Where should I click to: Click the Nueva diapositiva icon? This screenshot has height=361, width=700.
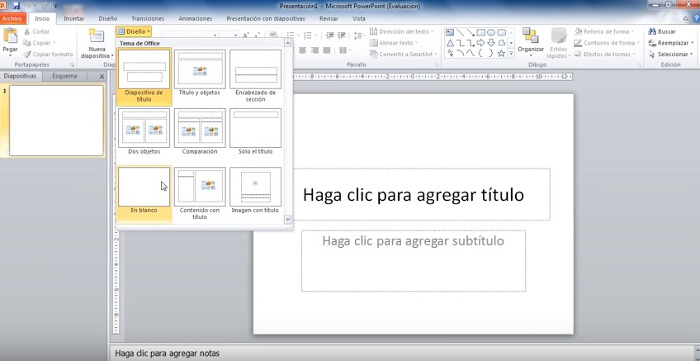click(x=96, y=37)
